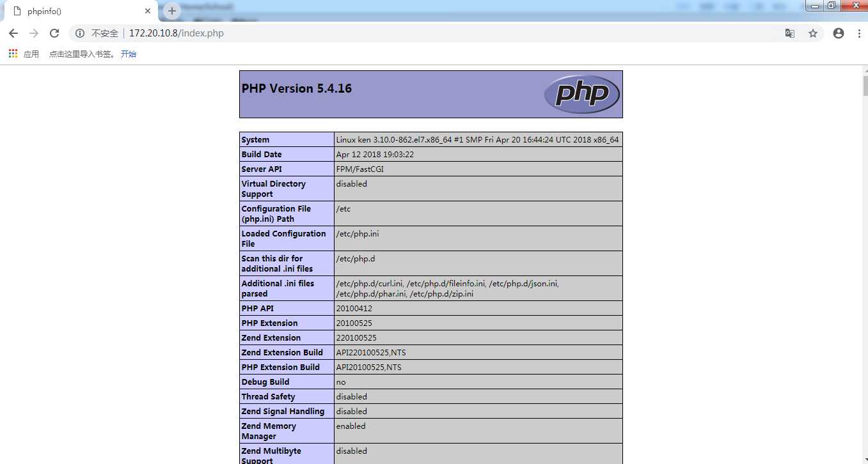The width and height of the screenshot is (868, 464).
Task: Click the Zend Extension Build label
Action: [282, 353]
